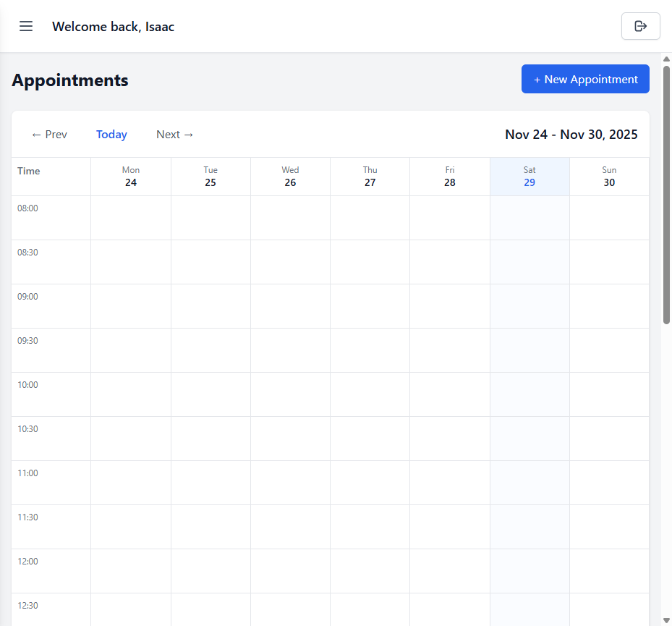The image size is (672, 626).
Task: Click the 12:00 slot for Tuesday
Action: 210,570
